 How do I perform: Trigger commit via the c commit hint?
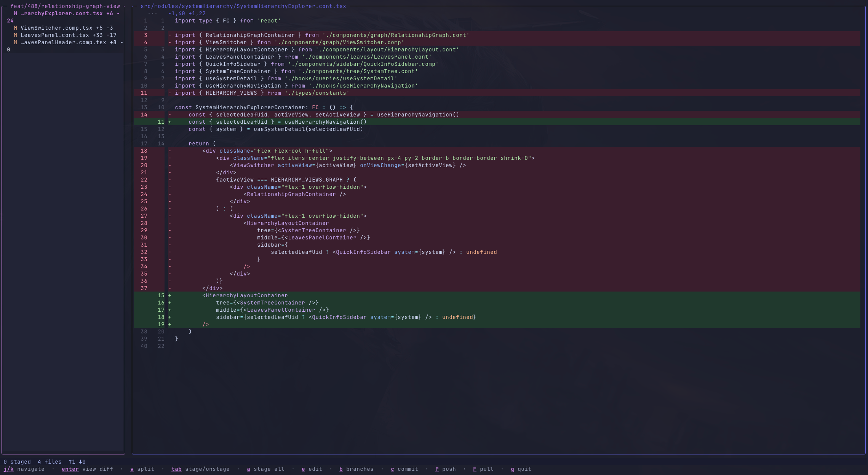[x=404, y=469]
